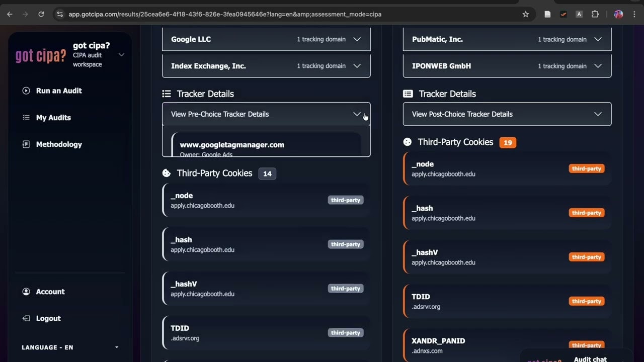644x362 pixels.
Task: Click the My Audits list icon
Action: click(26, 118)
